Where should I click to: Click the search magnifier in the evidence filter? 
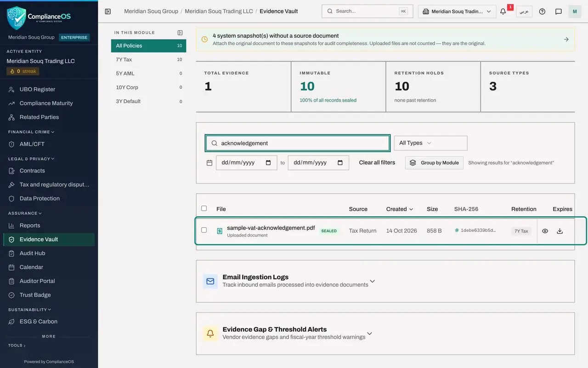(x=214, y=143)
